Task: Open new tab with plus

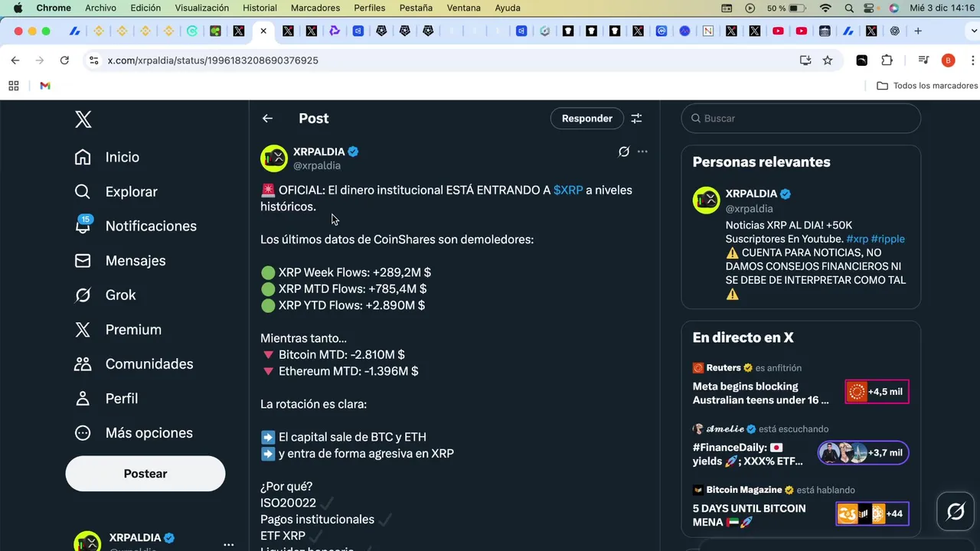Action: tap(918, 31)
